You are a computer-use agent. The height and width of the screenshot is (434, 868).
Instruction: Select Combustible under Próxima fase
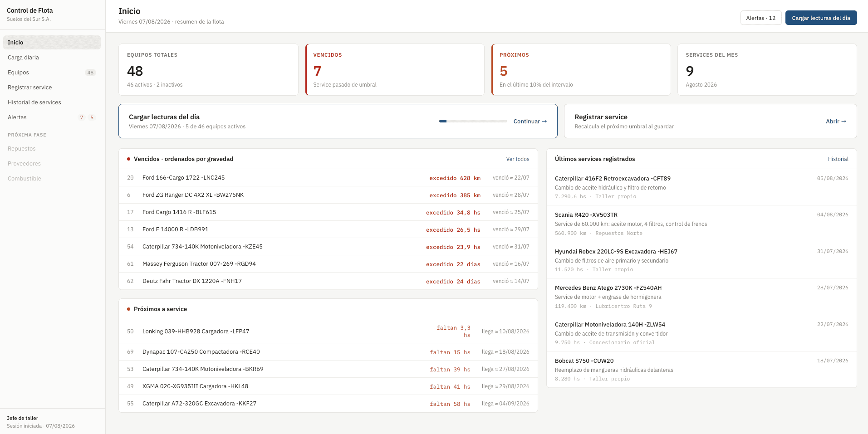click(24, 178)
